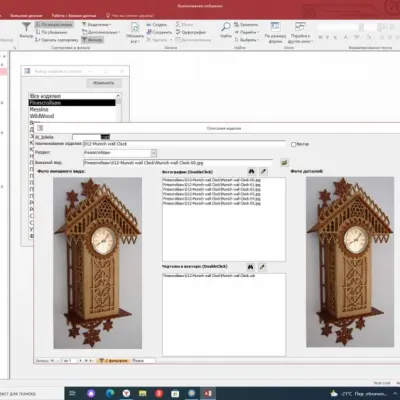The width and height of the screenshot is (400, 400).
Task: Click the edit pencil icon beside Фотографии
Action: click(x=263, y=171)
